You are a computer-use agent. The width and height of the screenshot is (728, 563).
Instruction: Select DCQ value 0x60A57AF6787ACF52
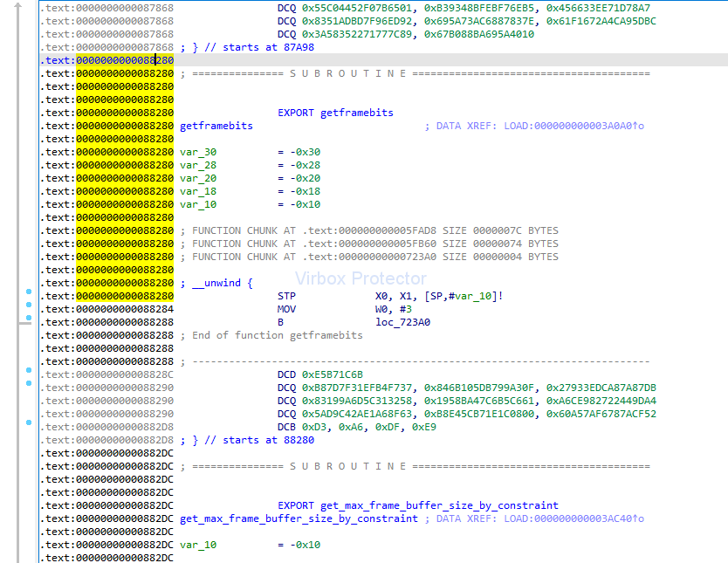pos(601,414)
